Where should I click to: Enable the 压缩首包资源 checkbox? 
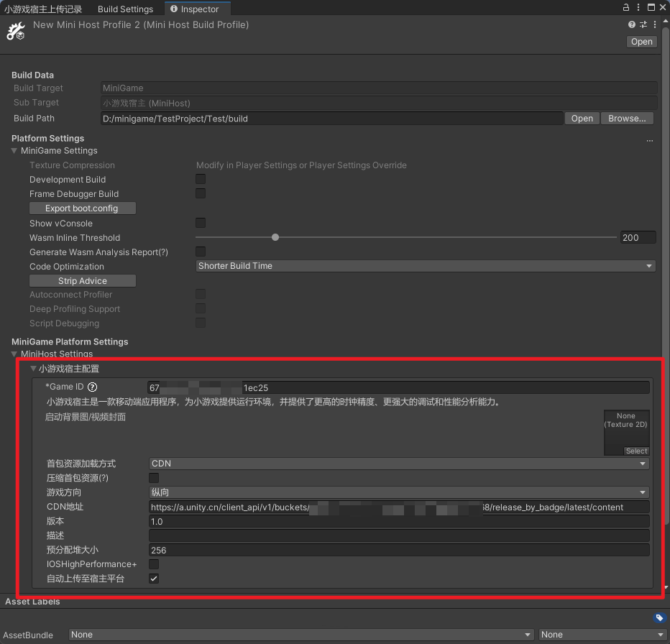(154, 478)
